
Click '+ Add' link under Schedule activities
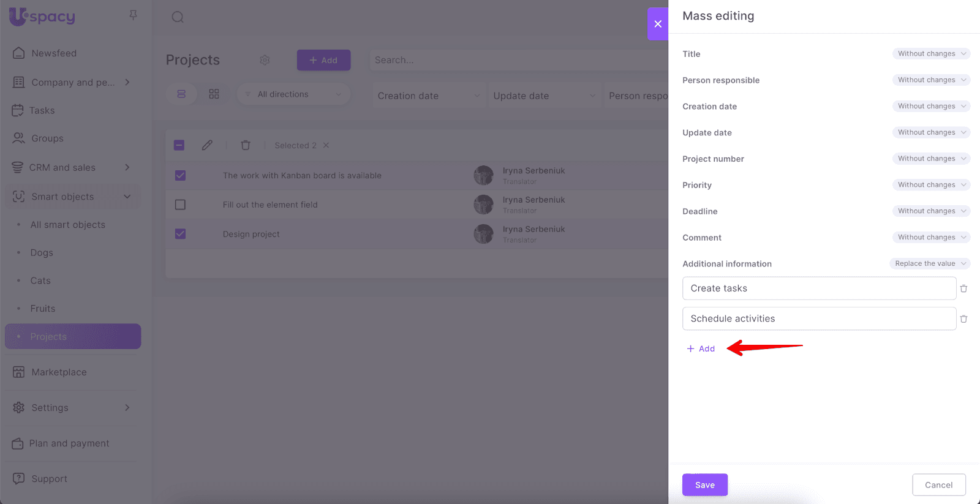tap(701, 348)
